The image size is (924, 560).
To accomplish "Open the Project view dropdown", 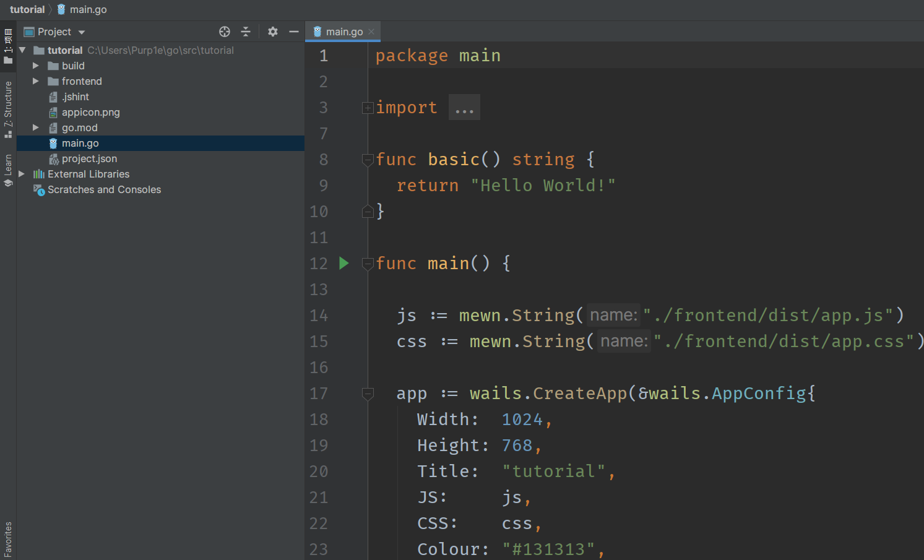I will [x=82, y=32].
